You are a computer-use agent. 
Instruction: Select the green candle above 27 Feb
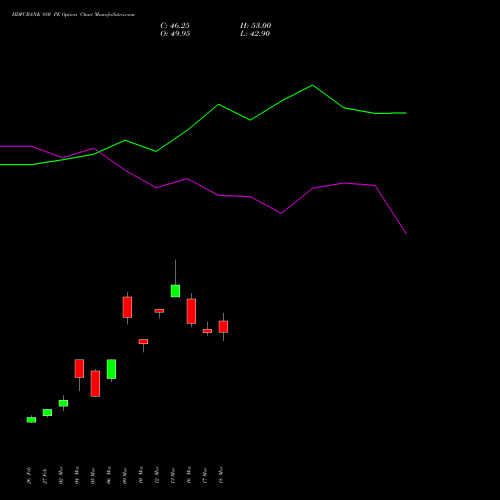(x=47, y=412)
